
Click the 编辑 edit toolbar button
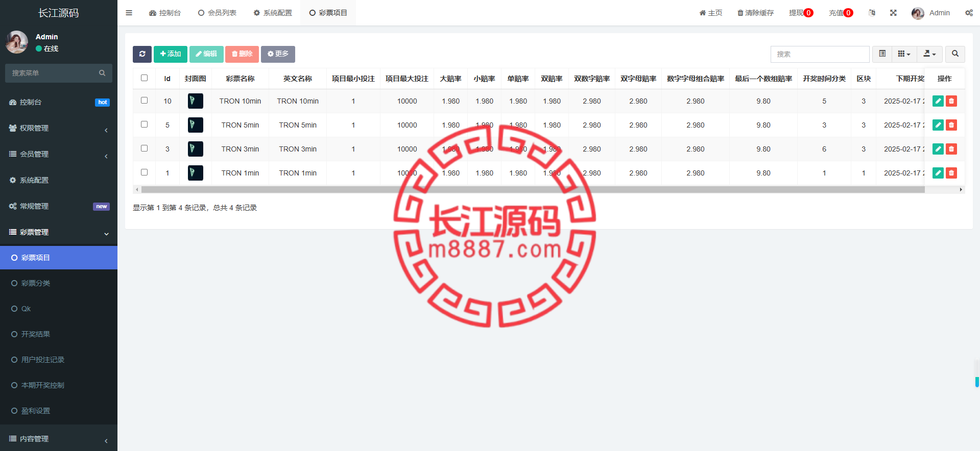[x=206, y=54]
